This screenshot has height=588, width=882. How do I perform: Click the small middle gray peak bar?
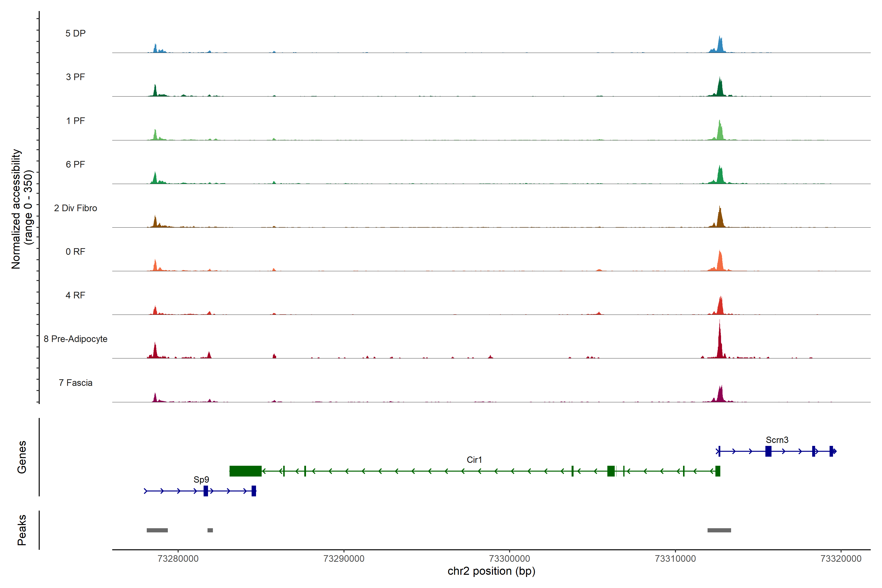click(210, 530)
